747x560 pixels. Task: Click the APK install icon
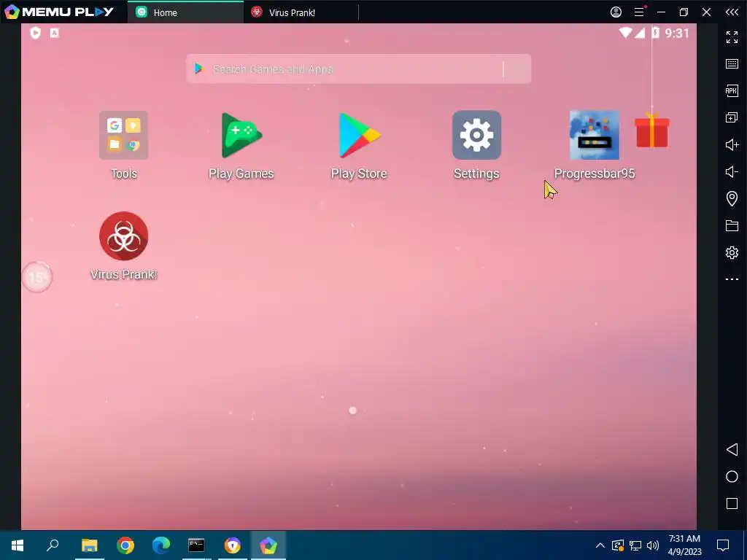pos(732,90)
